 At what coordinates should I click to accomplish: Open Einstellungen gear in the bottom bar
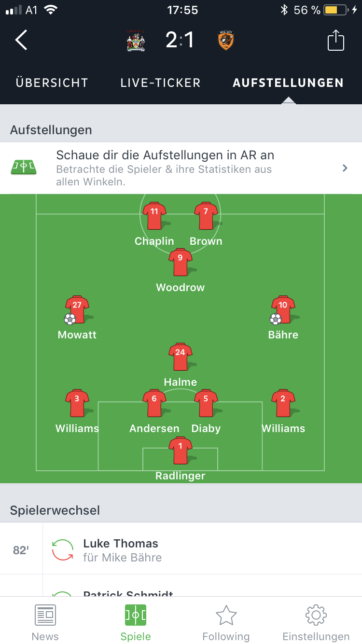[316, 622]
